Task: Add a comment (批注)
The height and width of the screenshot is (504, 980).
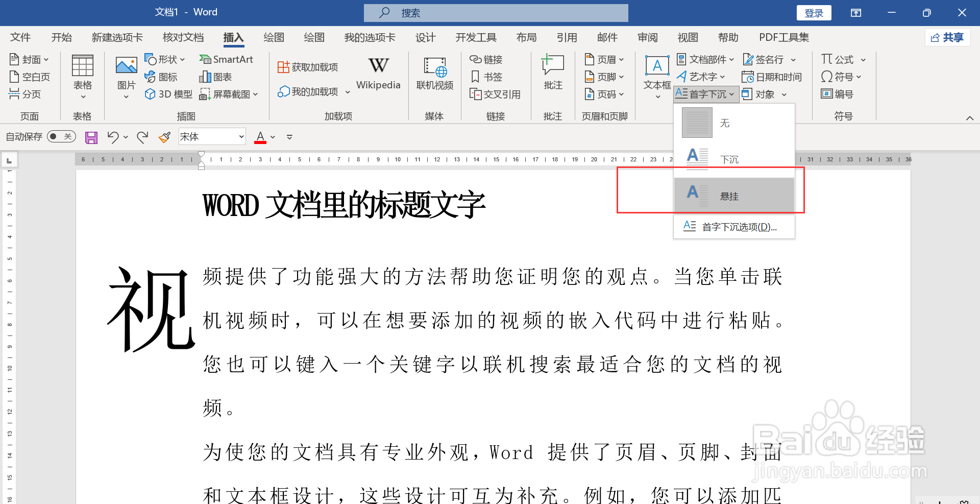Action: [553, 73]
